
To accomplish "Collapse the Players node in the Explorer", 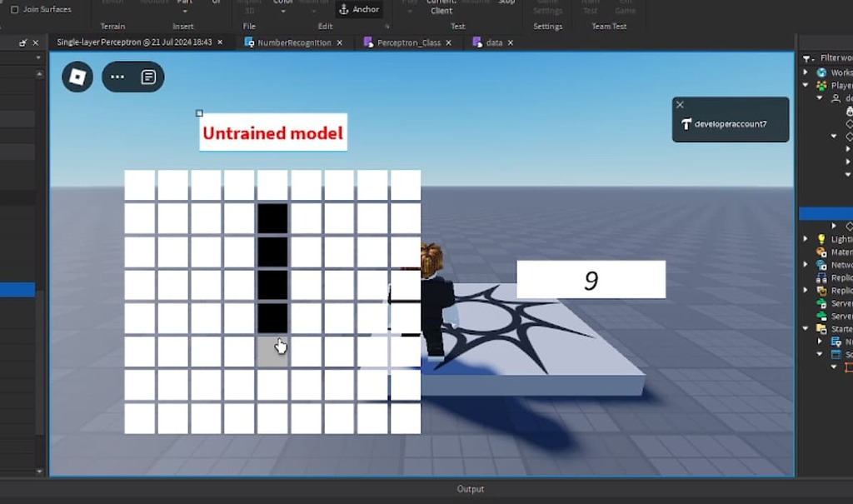I will (x=805, y=84).
